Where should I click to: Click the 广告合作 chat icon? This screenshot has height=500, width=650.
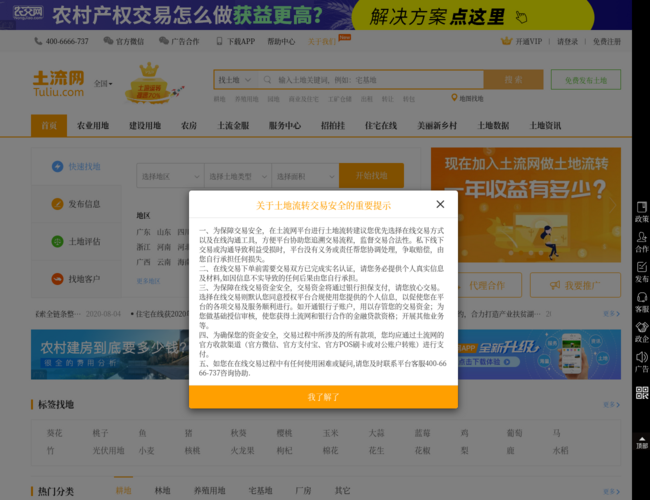click(x=164, y=41)
